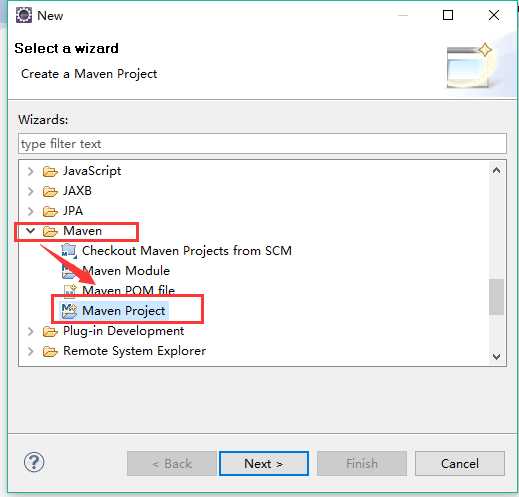This screenshot has width=519, height=497.
Task: Expand the JAXB category
Action: 30,191
